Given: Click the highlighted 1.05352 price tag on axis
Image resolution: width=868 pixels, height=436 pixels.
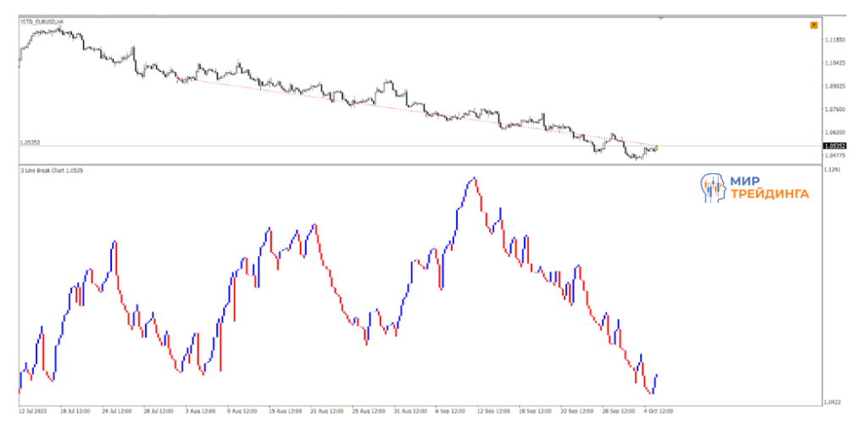Looking at the screenshot, I should click(835, 146).
